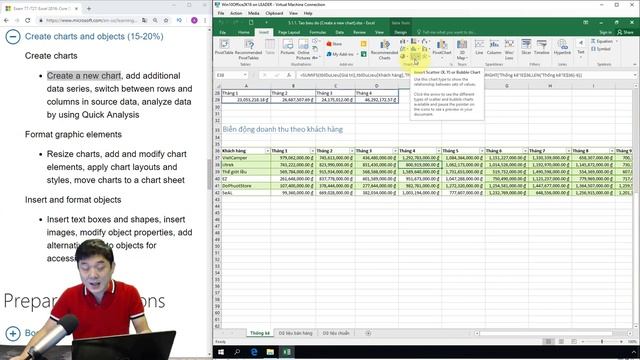The height and width of the screenshot is (360, 640).
Task: Open the Clipboard menu of the VM window
Action: [274, 13]
